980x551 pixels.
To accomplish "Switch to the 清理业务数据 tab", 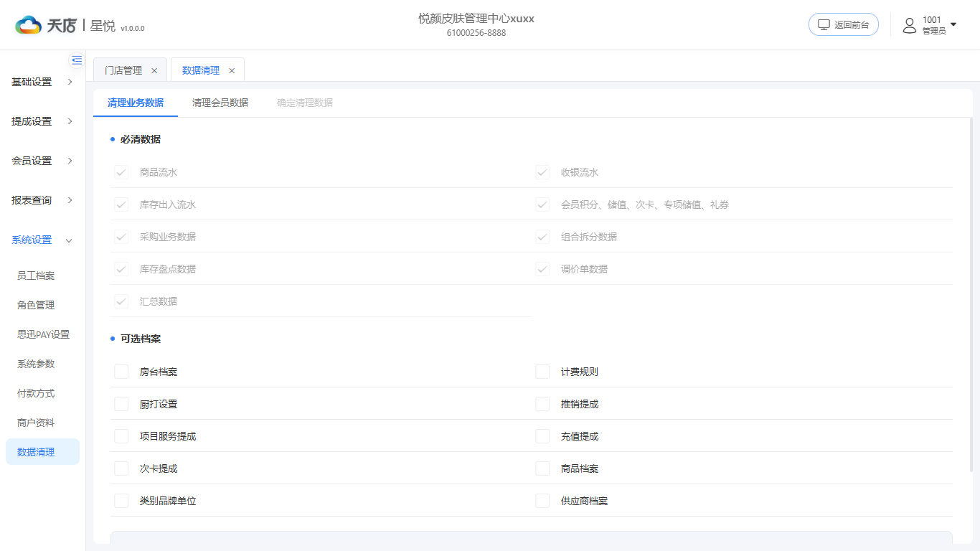I will point(136,103).
